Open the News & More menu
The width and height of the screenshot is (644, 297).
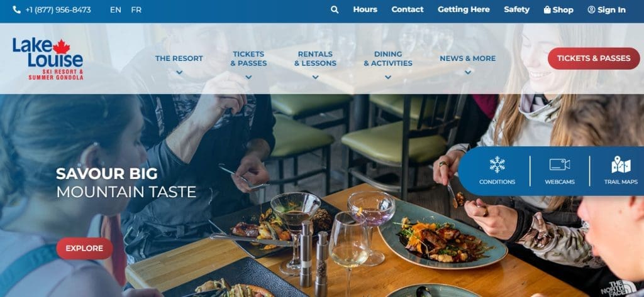tap(467, 58)
